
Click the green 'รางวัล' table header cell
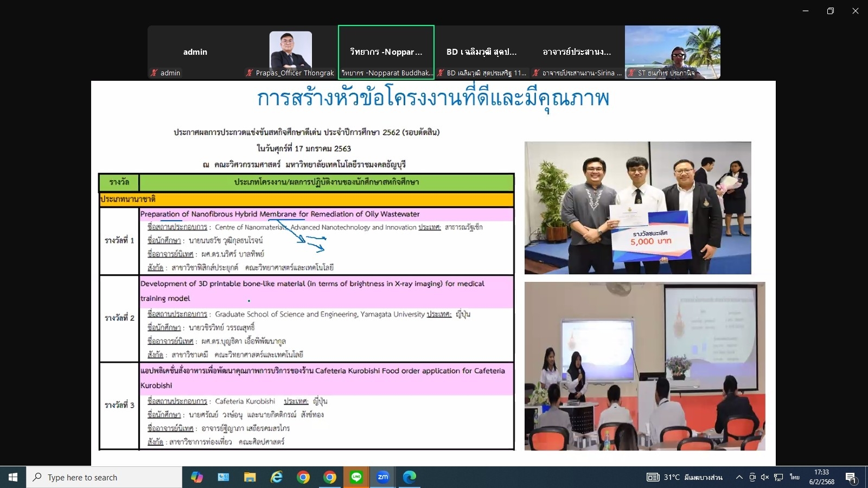click(x=119, y=182)
